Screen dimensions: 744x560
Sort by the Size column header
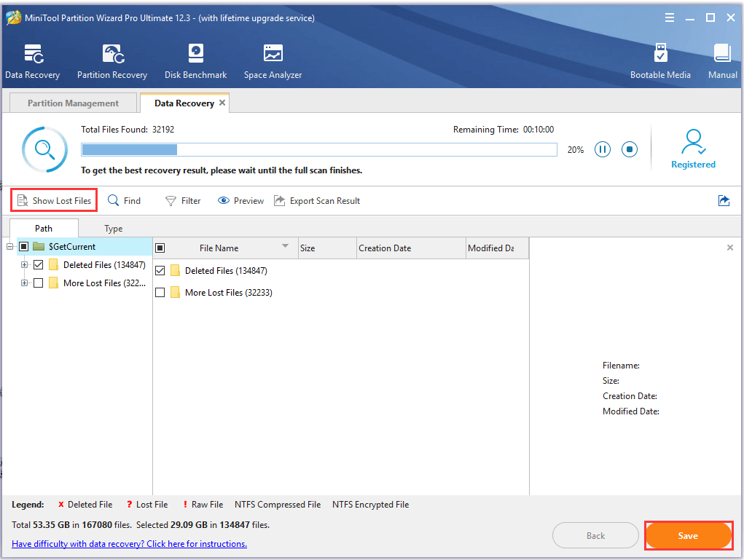[327, 248]
